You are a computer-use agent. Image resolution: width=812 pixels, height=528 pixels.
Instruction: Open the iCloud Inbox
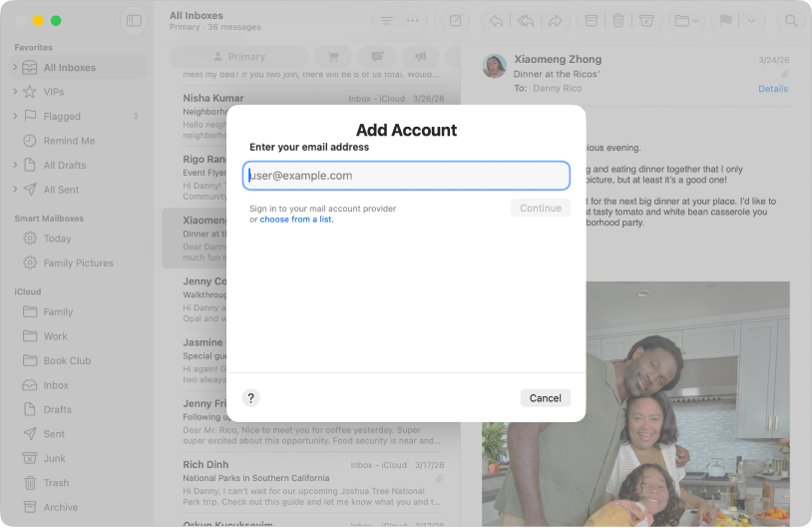78,385
